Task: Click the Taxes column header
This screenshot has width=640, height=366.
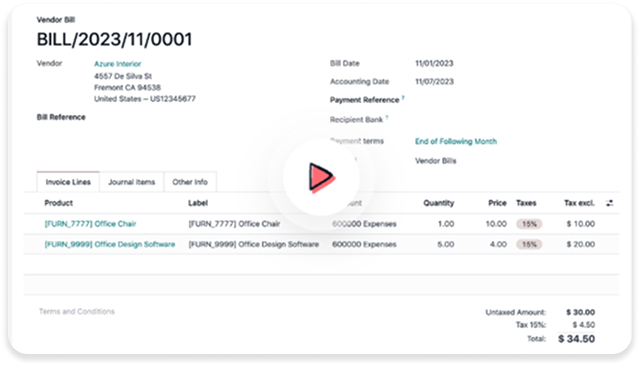Action: click(526, 203)
